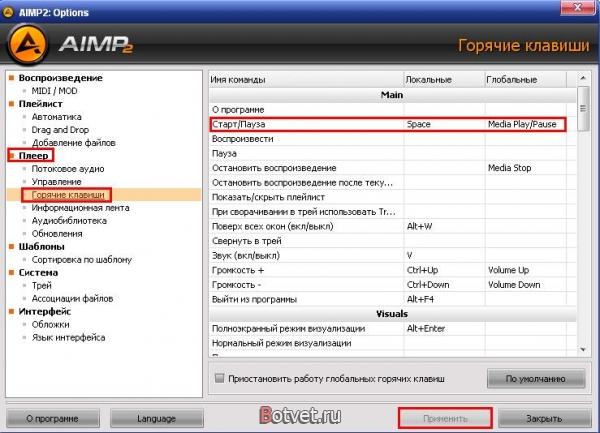The image size is (600, 433).
Task: Click the Глобальные column header
Action: [526, 80]
